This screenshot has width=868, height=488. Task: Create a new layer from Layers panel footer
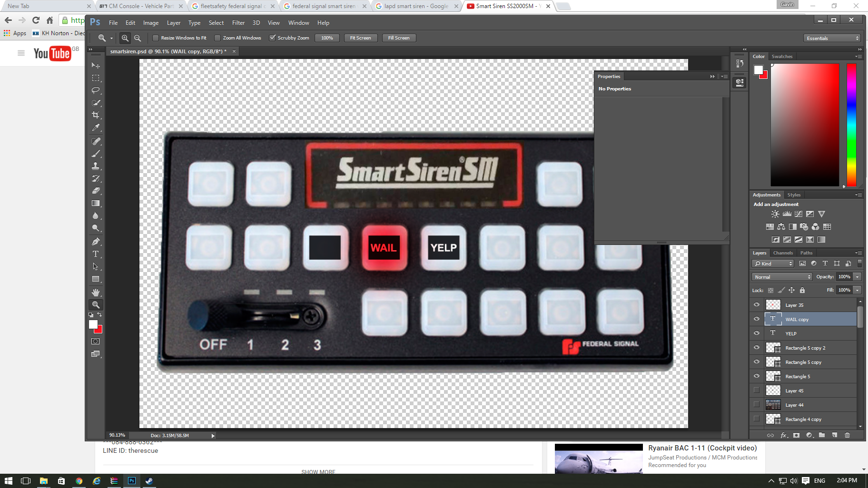tap(835, 435)
